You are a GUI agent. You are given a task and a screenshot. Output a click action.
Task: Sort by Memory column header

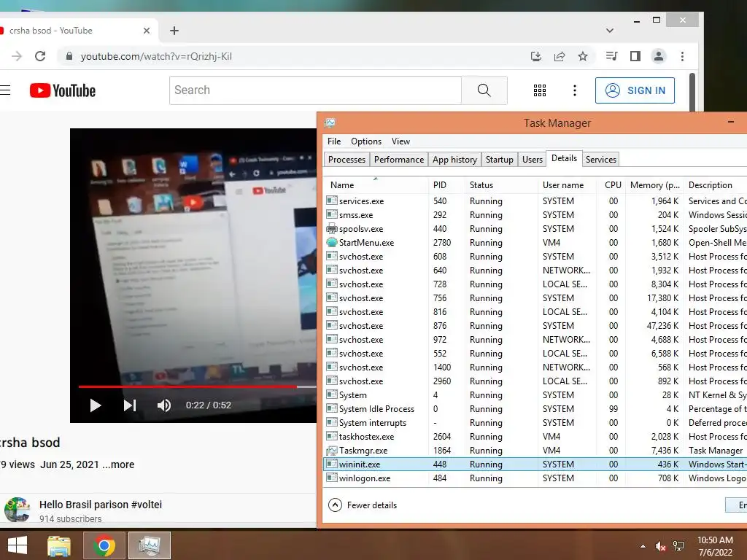pos(654,184)
